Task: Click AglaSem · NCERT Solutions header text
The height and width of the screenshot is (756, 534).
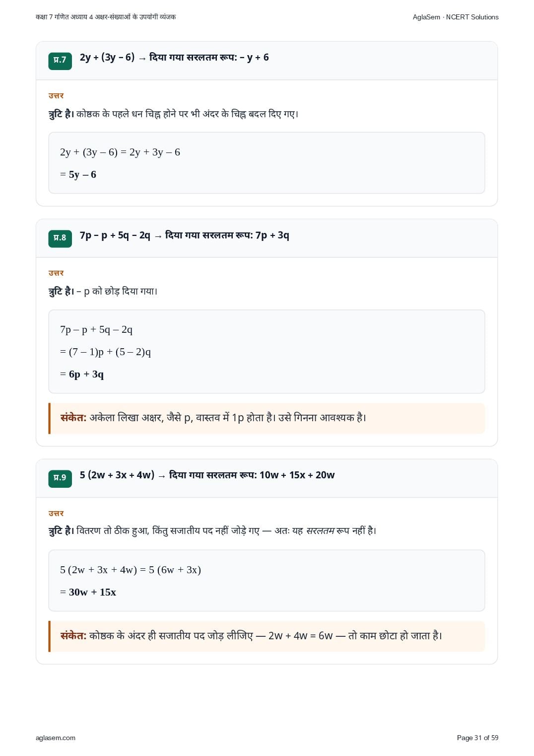Action: [x=456, y=17]
